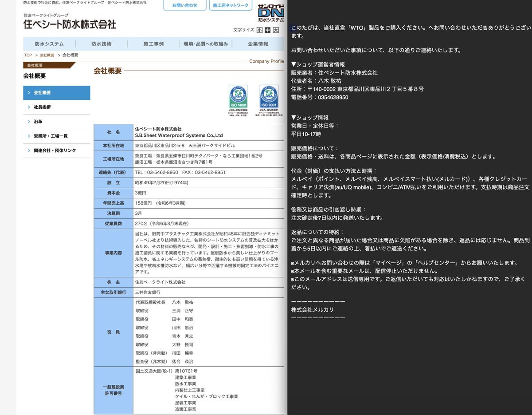Click the 昭和49年2月20日(1974年) founding date
This screenshot has width=532, height=415.
(x=161, y=182)
